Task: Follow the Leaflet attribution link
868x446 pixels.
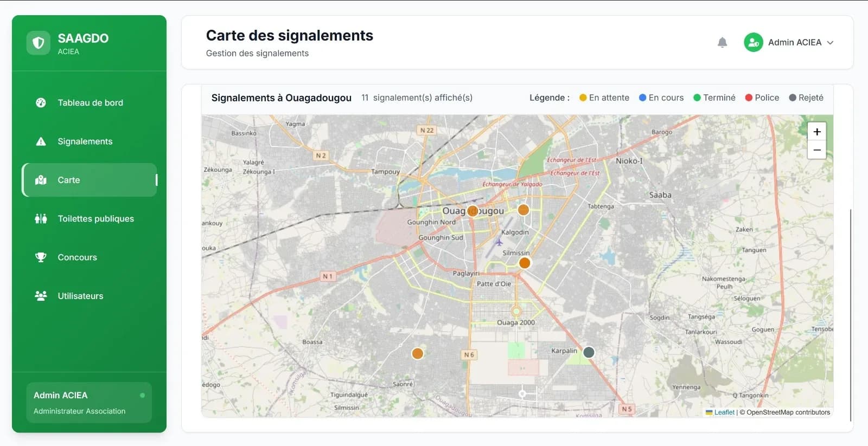Action: click(724, 412)
